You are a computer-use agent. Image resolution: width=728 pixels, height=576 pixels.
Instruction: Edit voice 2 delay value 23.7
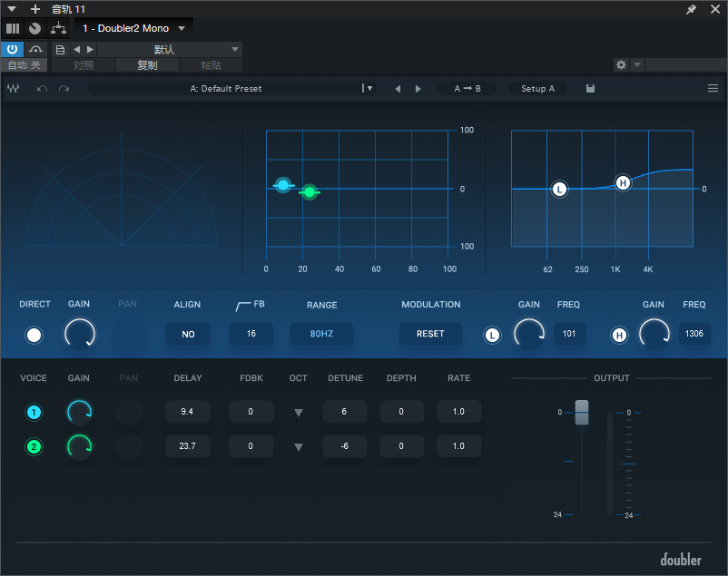click(188, 446)
